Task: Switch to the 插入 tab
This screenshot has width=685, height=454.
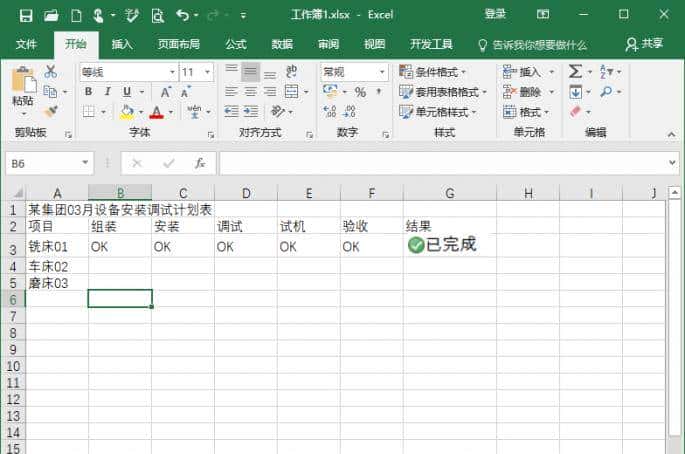Action: click(122, 44)
